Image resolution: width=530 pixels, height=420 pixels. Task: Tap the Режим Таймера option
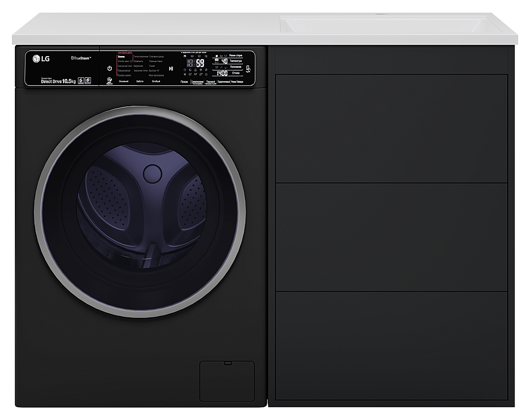(237, 82)
